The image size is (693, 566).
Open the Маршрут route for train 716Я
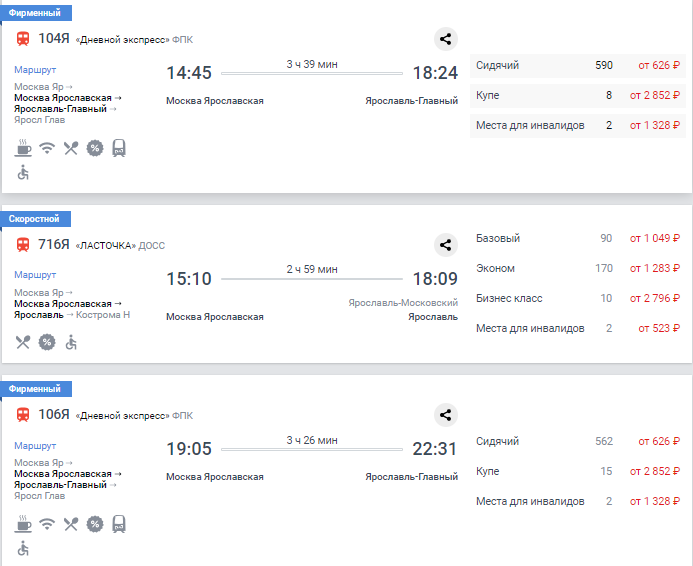pyautogui.click(x=36, y=275)
